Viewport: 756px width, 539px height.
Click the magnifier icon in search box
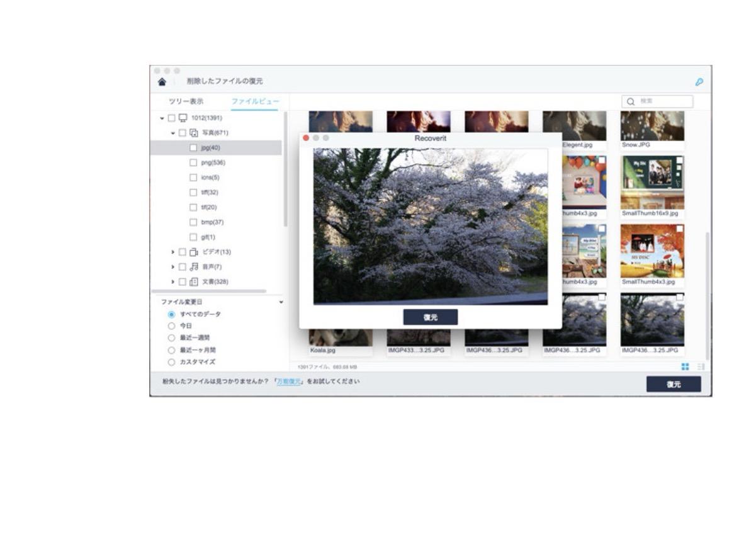631,101
